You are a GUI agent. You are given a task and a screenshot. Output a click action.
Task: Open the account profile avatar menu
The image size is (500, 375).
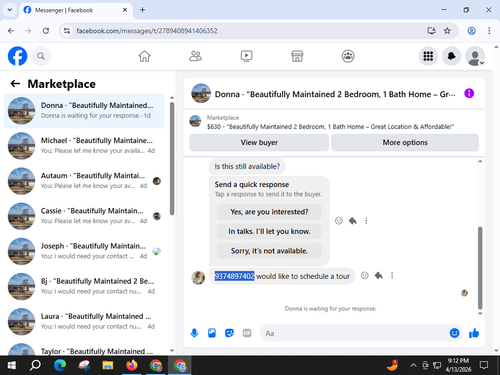[x=475, y=56]
